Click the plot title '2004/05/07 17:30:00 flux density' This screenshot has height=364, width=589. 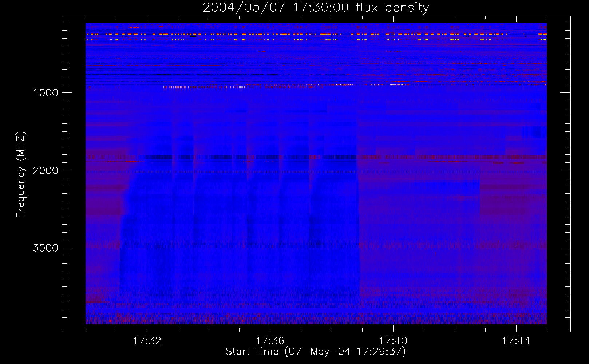pos(316,8)
